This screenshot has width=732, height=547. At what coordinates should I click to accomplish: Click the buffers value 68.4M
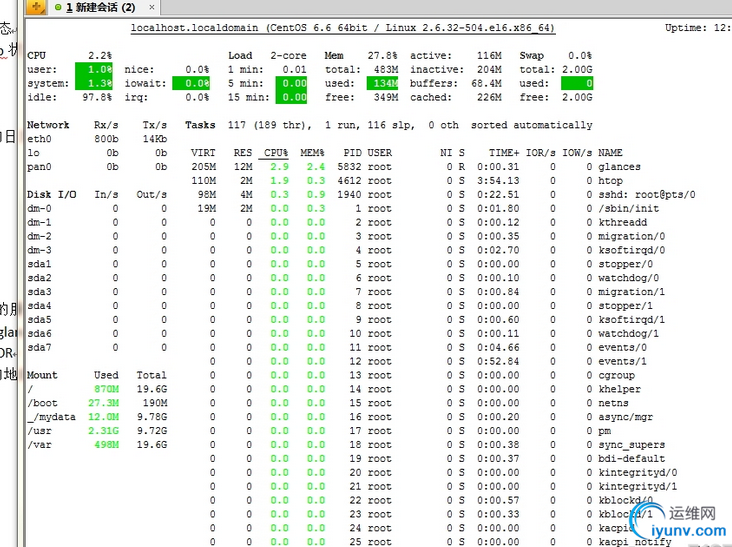click(x=486, y=84)
